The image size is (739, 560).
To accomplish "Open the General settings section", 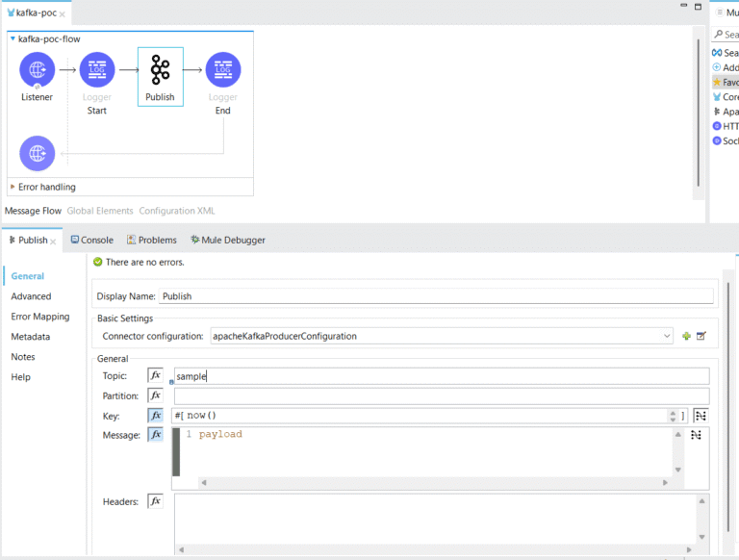I will point(27,276).
